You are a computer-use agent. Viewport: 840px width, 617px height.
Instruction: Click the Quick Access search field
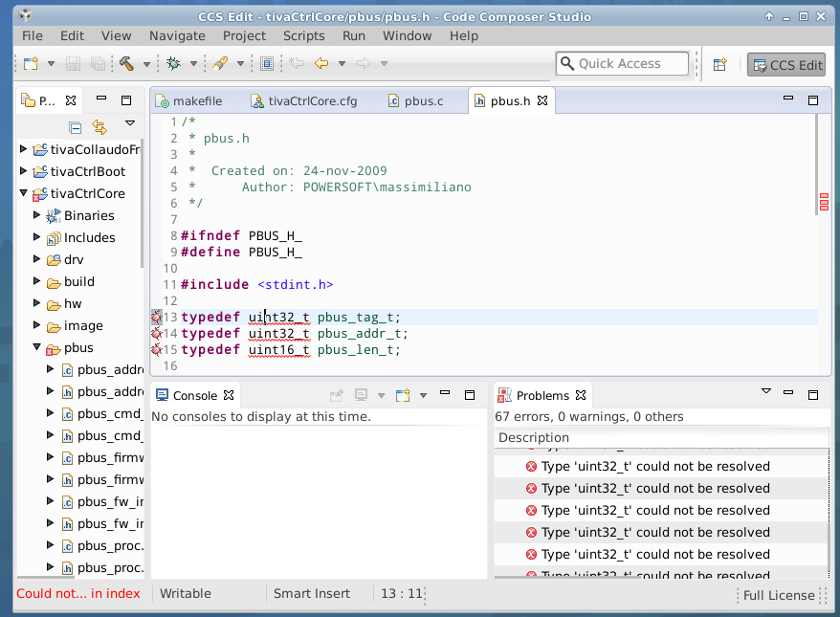tap(622, 64)
